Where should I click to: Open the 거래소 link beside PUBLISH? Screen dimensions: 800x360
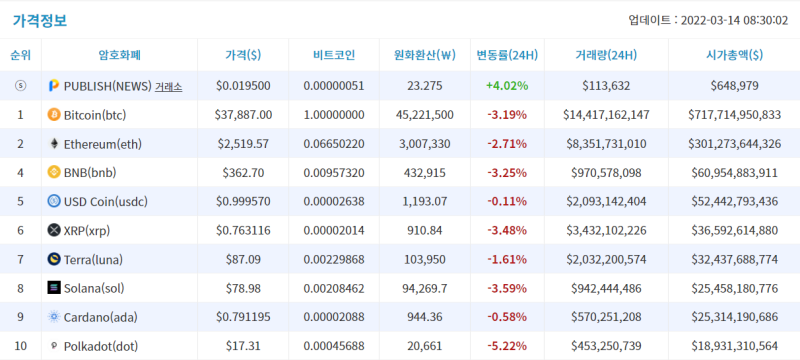click(x=168, y=86)
